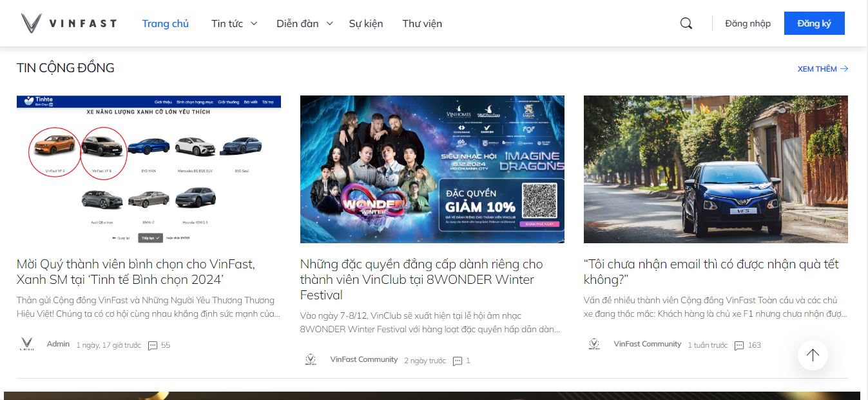Click comment icon next to 163
The height and width of the screenshot is (400, 868).
pos(739,346)
